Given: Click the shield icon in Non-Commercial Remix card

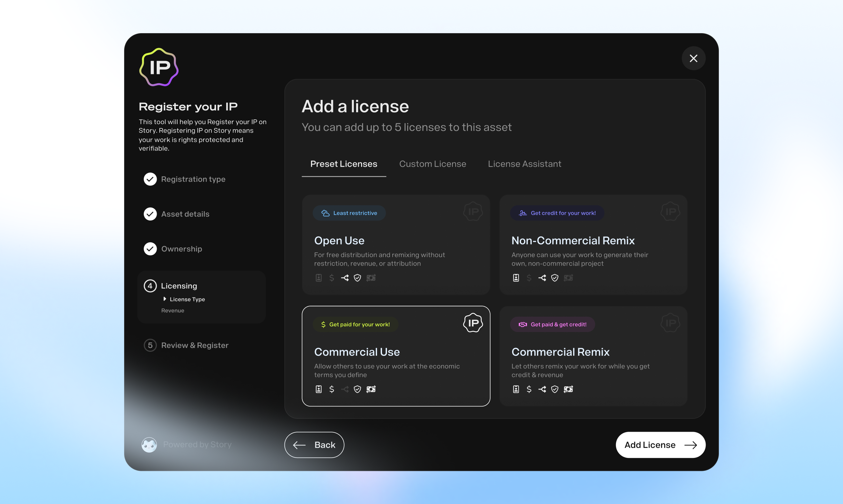Looking at the screenshot, I should [x=555, y=278].
